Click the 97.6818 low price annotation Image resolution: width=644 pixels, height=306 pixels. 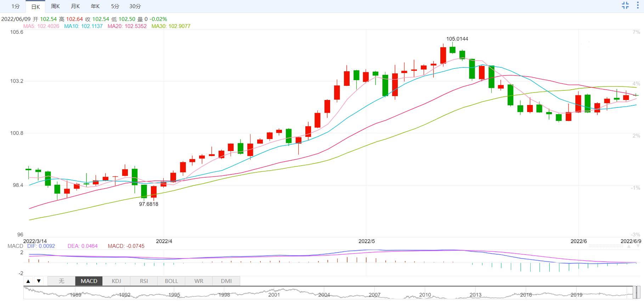click(148, 204)
